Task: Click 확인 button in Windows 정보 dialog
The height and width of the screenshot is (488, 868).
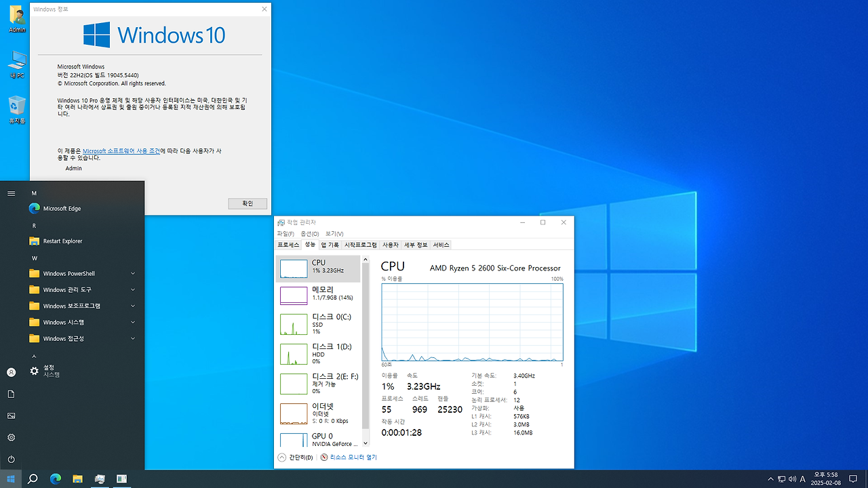Action: (x=248, y=203)
